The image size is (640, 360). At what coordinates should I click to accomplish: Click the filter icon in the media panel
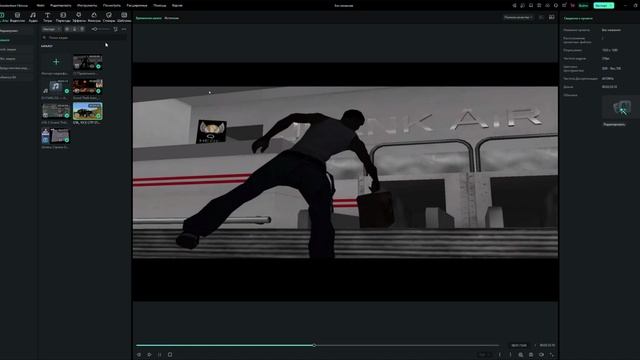pyautogui.click(x=116, y=29)
